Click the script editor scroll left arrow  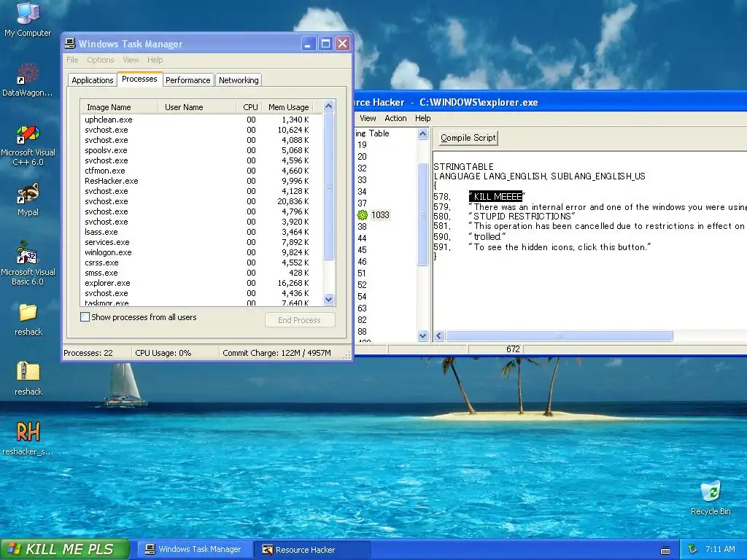(x=438, y=336)
